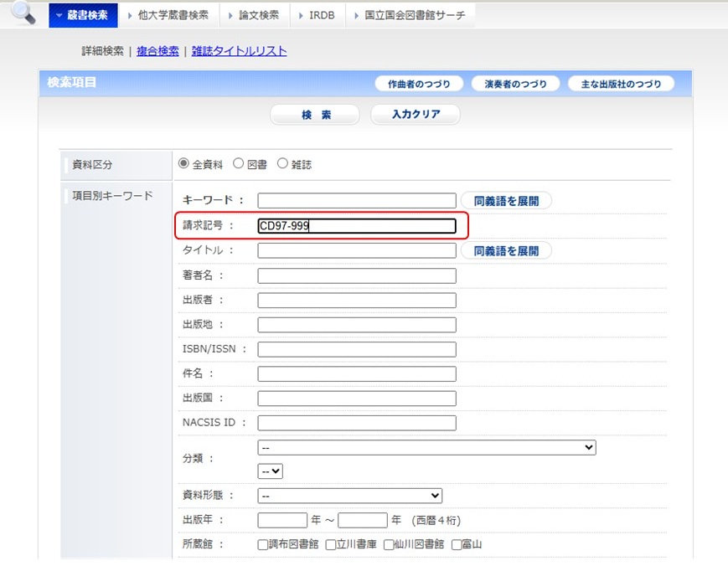Click 同義語を展開 next to キーワード
The image size is (728, 566).
(x=506, y=201)
